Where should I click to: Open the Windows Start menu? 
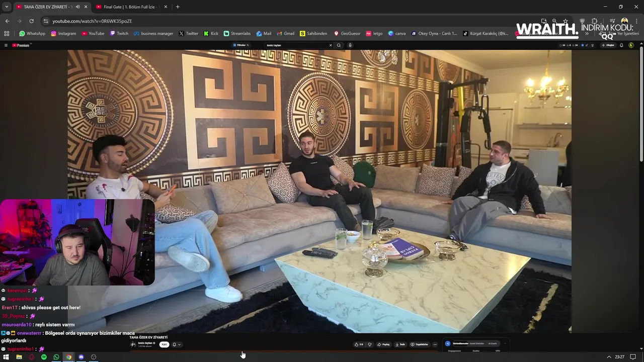pos(6,357)
